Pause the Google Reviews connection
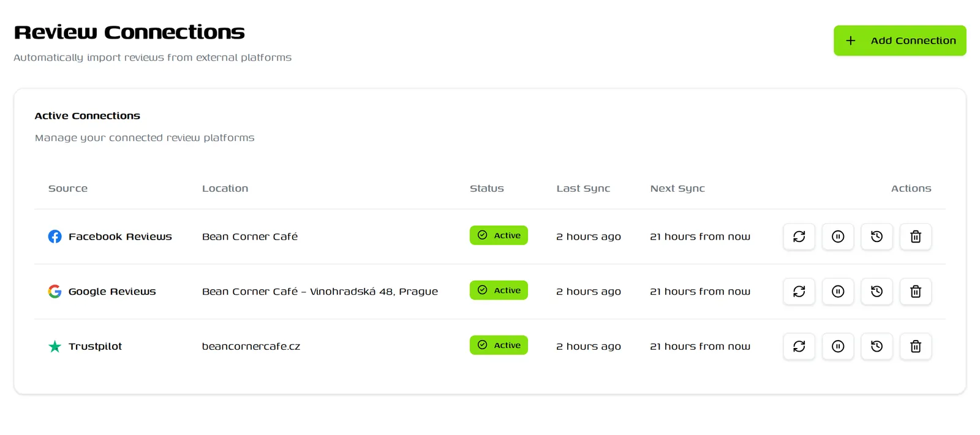Viewport: 980px width, 435px height. (x=838, y=292)
